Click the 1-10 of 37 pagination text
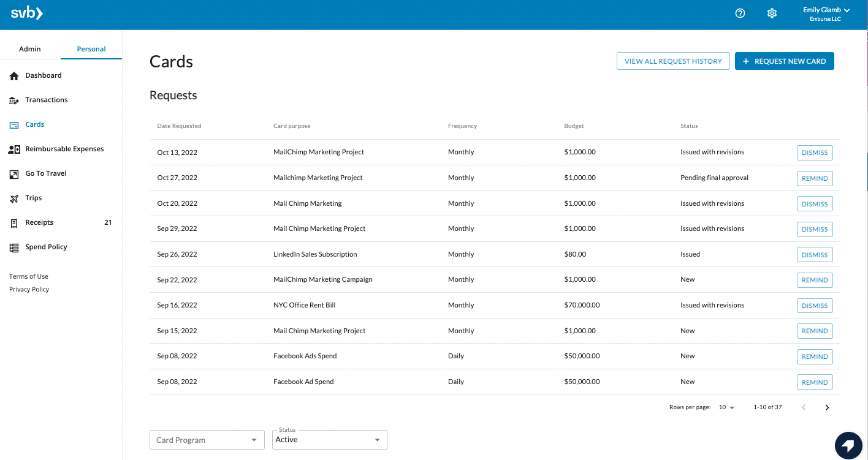Image resolution: width=868 pixels, height=460 pixels. (x=767, y=407)
